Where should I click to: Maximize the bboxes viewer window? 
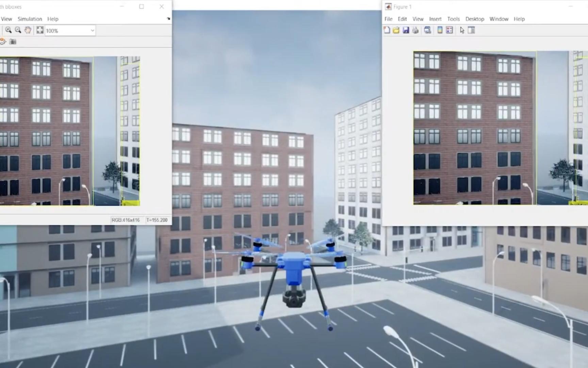click(x=142, y=6)
